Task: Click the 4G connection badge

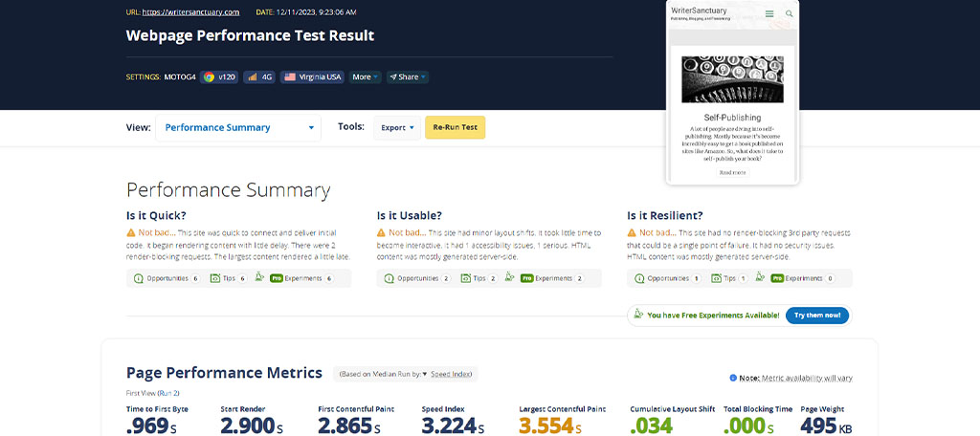Action: click(x=258, y=76)
